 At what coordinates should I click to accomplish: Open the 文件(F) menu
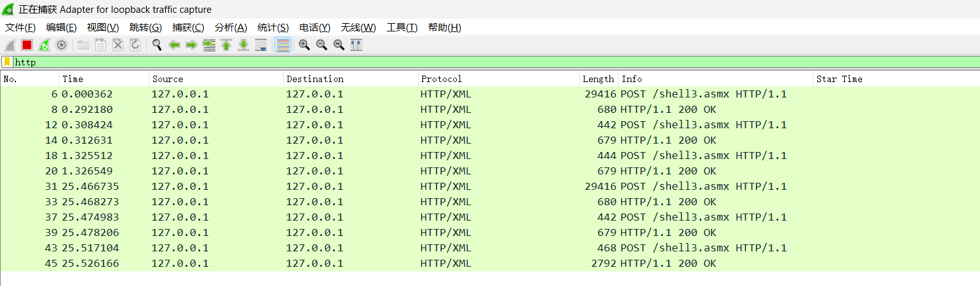(21, 28)
